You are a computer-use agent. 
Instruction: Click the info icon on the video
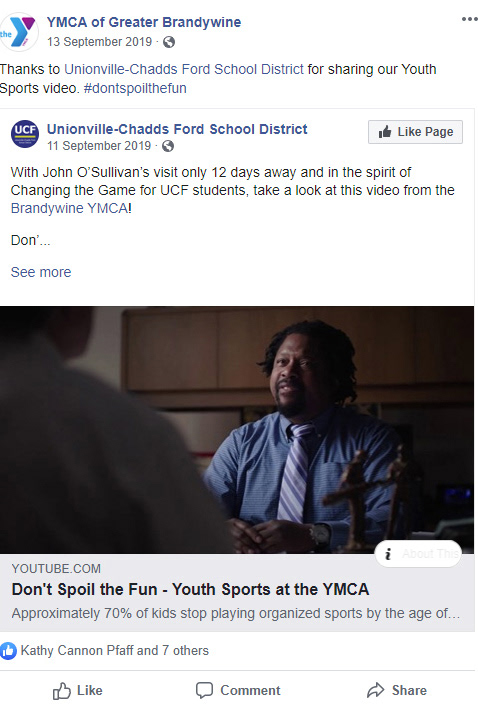(x=388, y=554)
